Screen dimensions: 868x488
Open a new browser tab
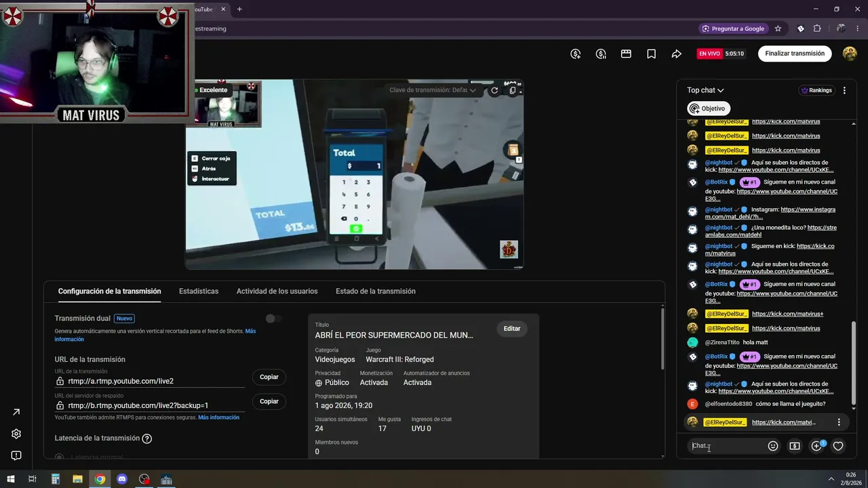(239, 9)
